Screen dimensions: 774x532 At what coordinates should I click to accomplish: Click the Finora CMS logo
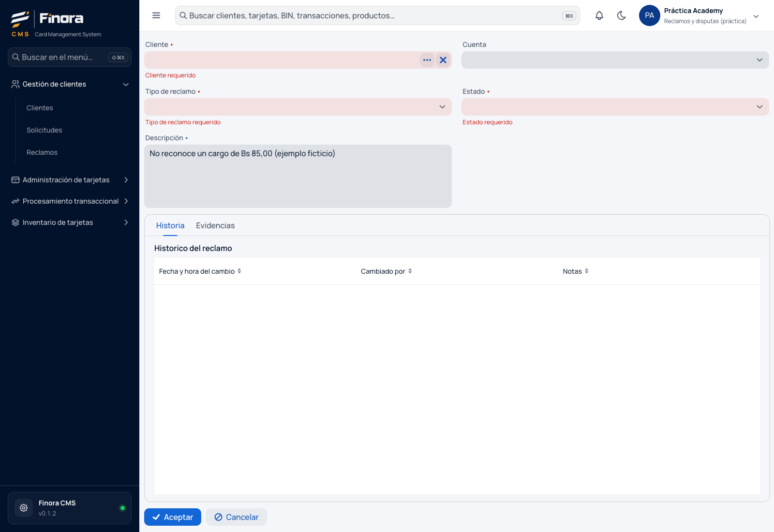coord(47,24)
